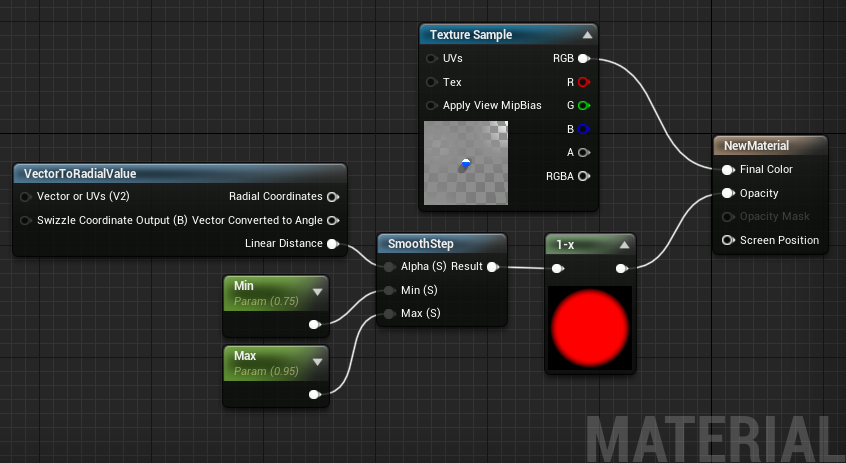Screen dimensions: 846x463
Task: Click the Min param output pin
Action: click(315, 324)
